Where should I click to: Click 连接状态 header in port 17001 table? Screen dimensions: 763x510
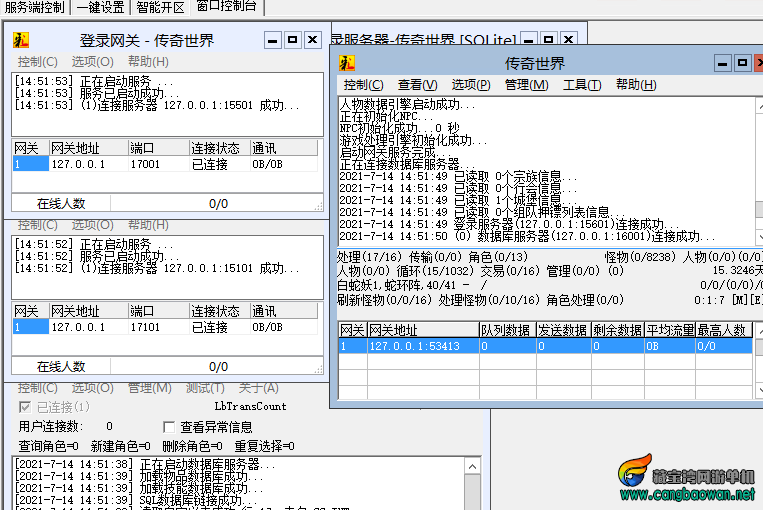pyautogui.click(x=219, y=148)
